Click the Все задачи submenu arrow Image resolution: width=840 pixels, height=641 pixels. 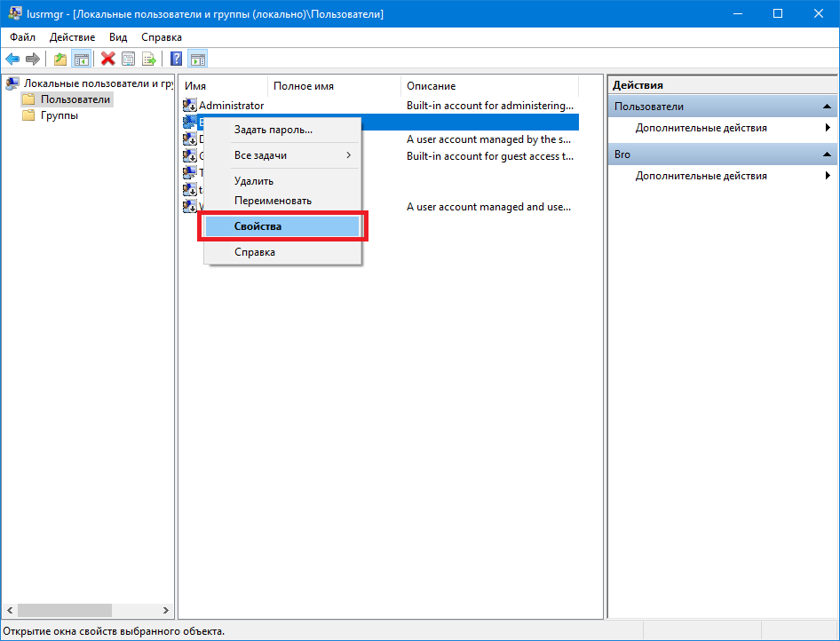[x=349, y=155]
